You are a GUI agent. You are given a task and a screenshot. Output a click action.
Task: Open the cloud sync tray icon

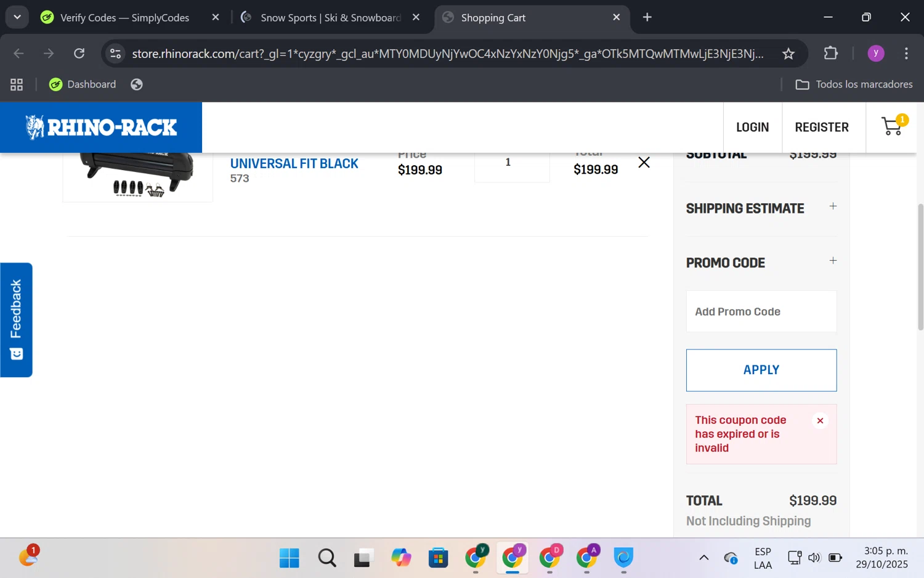point(731,558)
